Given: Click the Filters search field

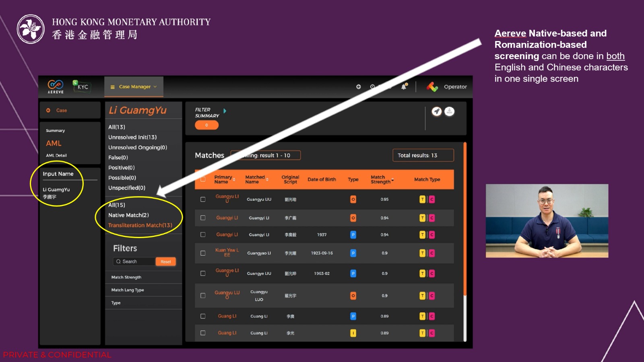Looking at the screenshot, I should click(134, 262).
